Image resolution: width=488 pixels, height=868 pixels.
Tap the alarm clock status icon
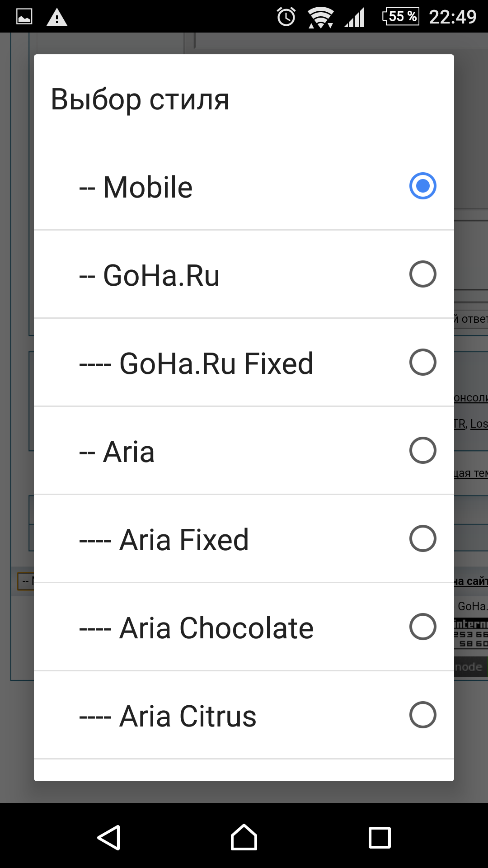[286, 17]
